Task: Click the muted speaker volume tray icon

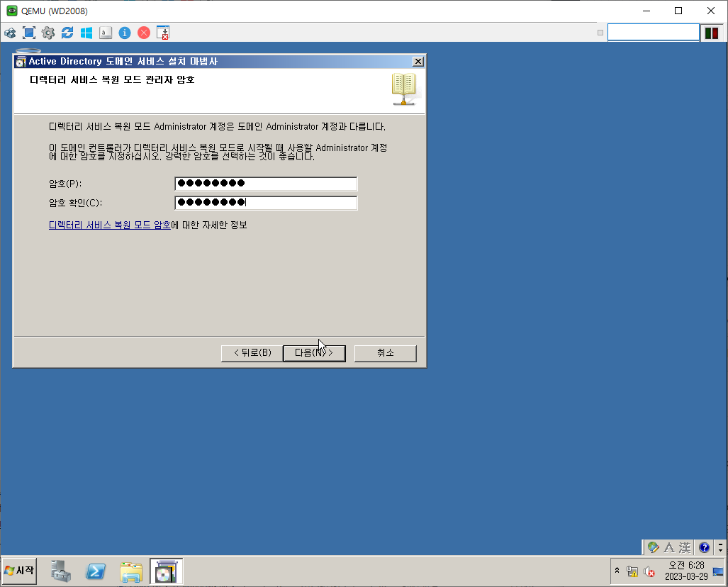Action: [649, 571]
